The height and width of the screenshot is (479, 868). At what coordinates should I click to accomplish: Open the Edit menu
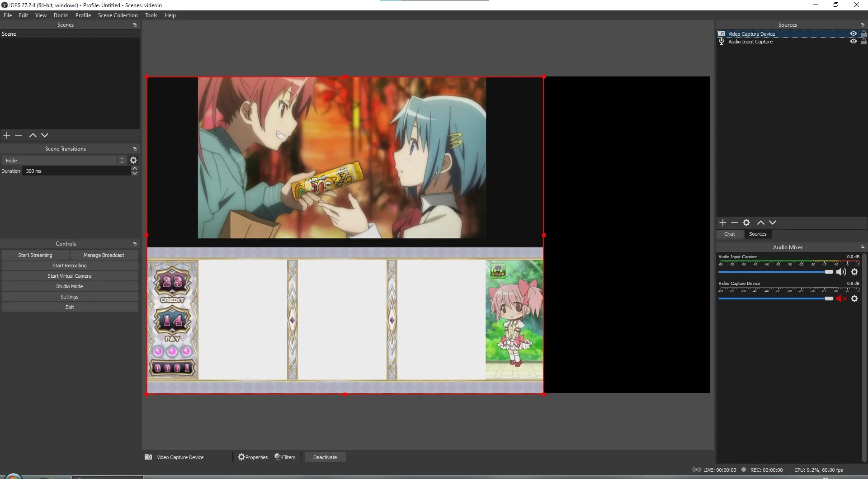click(24, 15)
